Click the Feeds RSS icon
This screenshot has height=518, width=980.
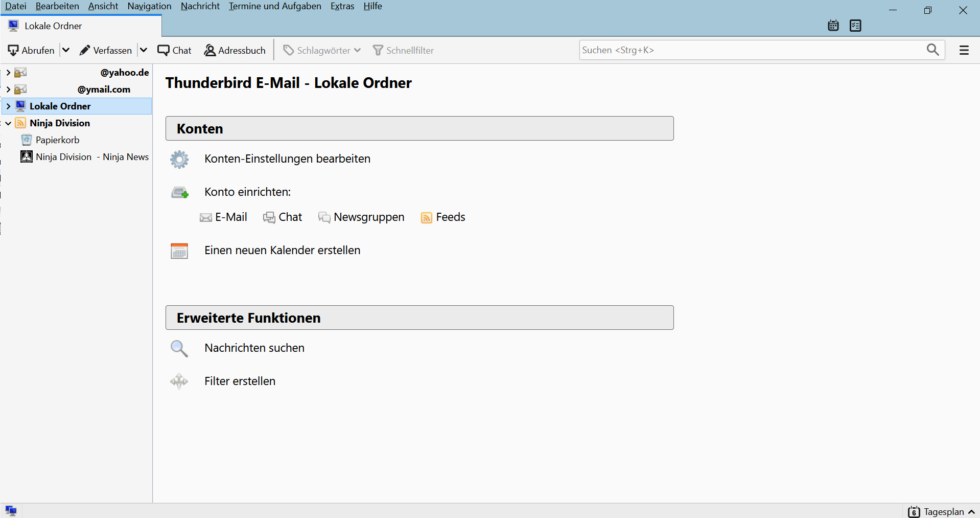pyautogui.click(x=427, y=218)
